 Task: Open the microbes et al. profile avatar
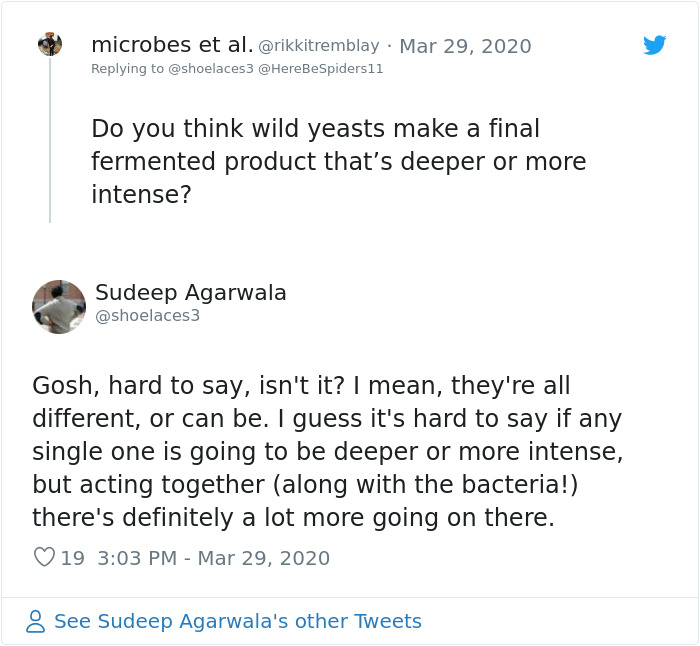click(x=50, y=44)
